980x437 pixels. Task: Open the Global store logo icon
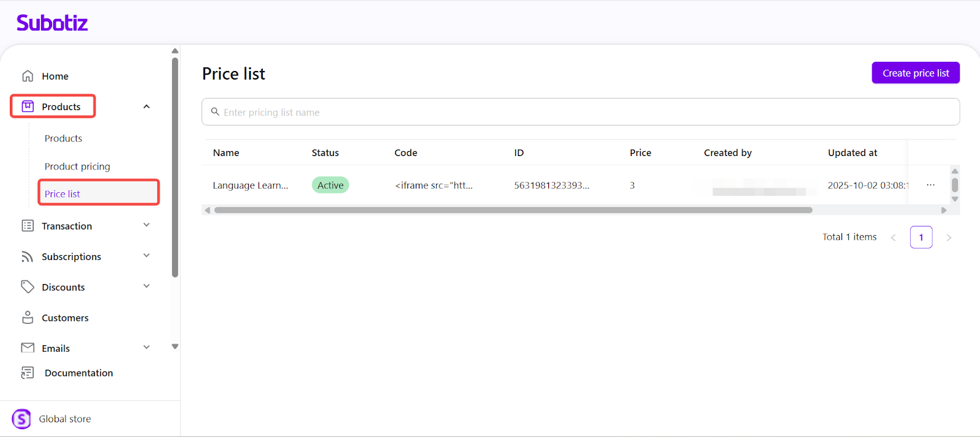pos(21,419)
